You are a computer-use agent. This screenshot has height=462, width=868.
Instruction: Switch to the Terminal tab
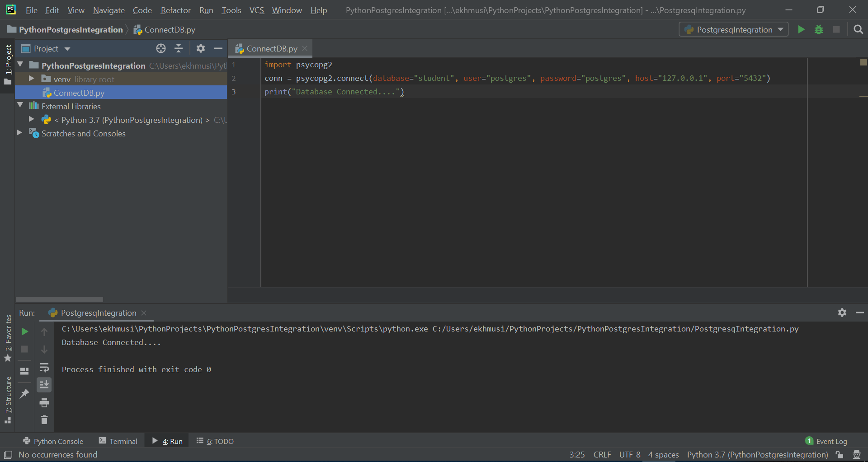(118, 441)
